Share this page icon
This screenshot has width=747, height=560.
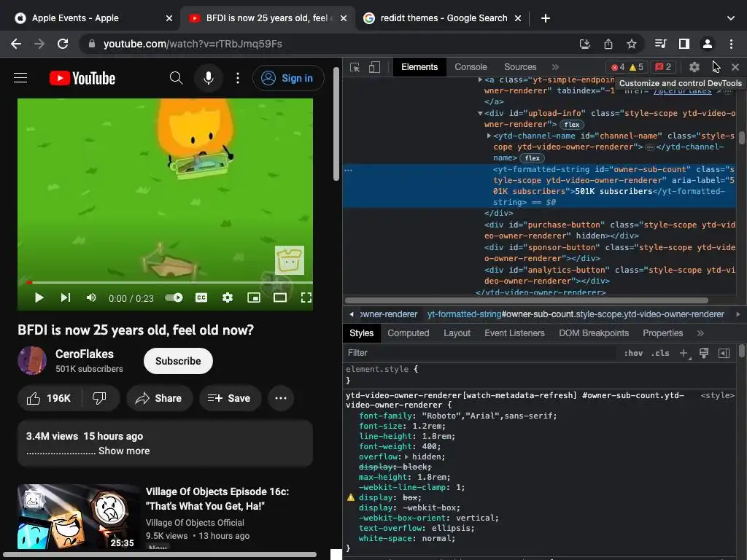click(x=608, y=44)
